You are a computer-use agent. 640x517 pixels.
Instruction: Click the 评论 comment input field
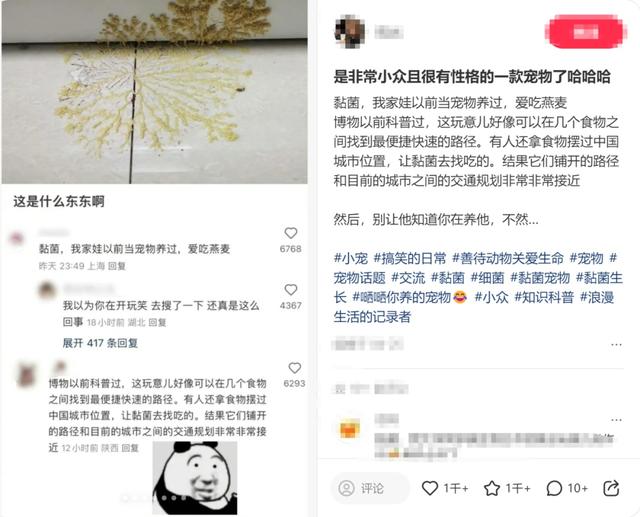coord(370,488)
